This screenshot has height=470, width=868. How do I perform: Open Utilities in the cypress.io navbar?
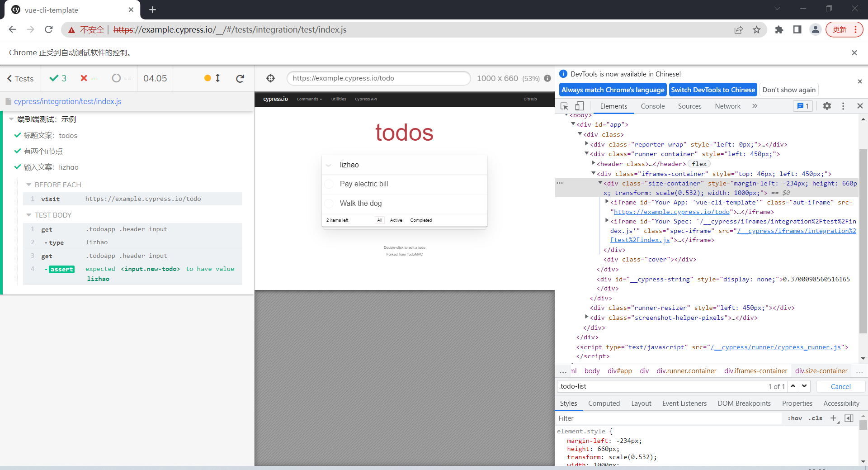[x=339, y=99]
